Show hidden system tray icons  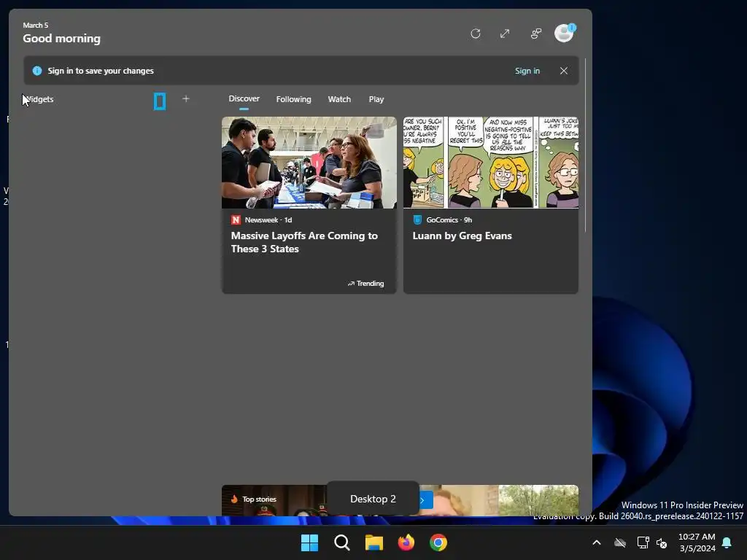597,542
